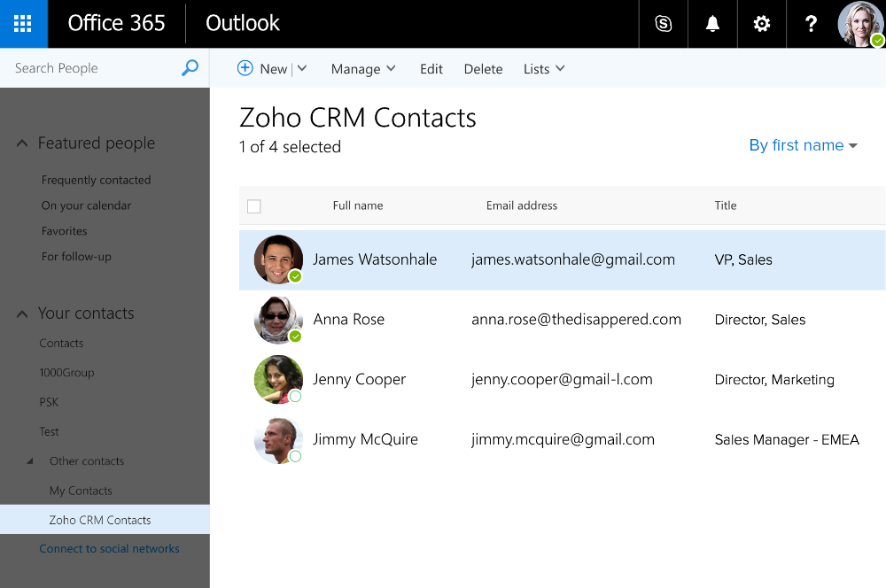The height and width of the screenshot is (588, 886).
Task: Open the My Contacts folder
Action: (81, 491)
